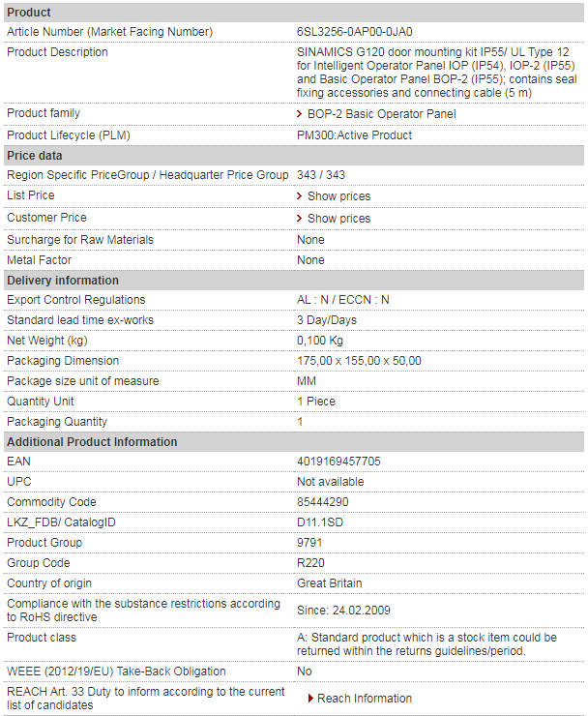Show prices for List Price
Image resolution: width=588 pixels, height=716 pixels.
point(338,195)
